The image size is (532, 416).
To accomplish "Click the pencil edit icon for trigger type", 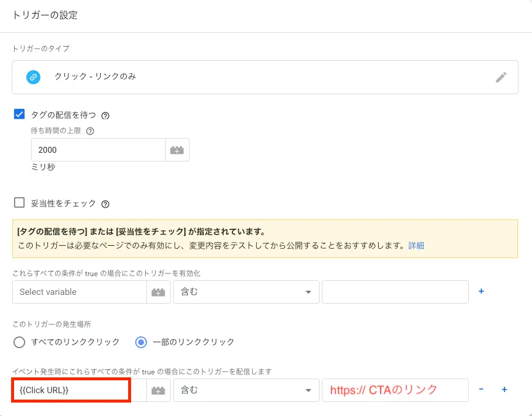I will coord(501,77).
